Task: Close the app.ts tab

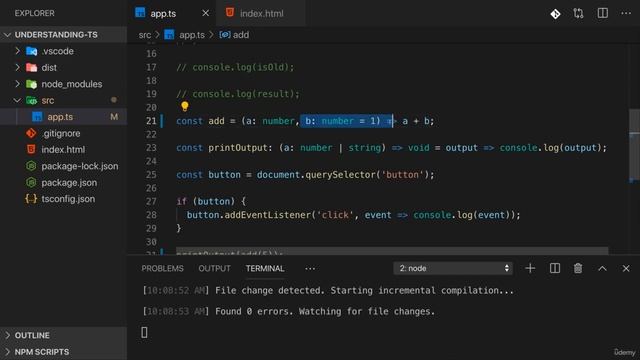Action: click(206, 13)
